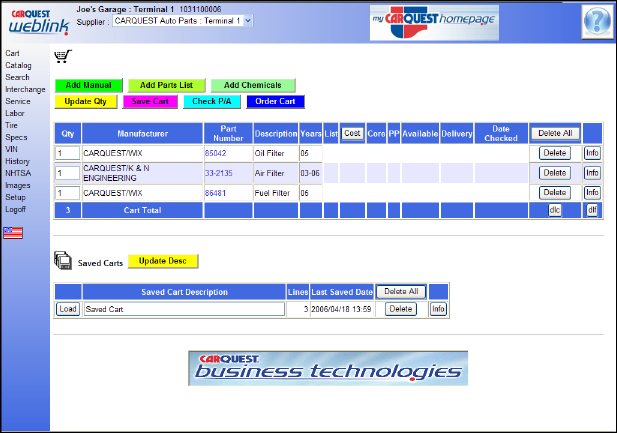
Task: Delete the Saved Cart entry
Action: coord(401,309)
